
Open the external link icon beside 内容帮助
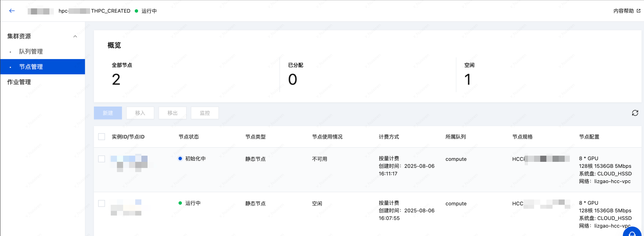[638, 11]
